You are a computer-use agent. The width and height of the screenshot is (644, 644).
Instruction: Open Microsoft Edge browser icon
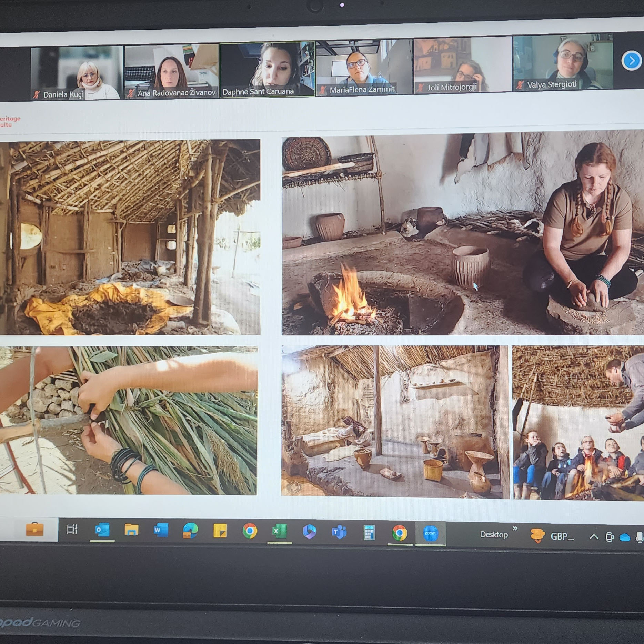pos(190,531)
